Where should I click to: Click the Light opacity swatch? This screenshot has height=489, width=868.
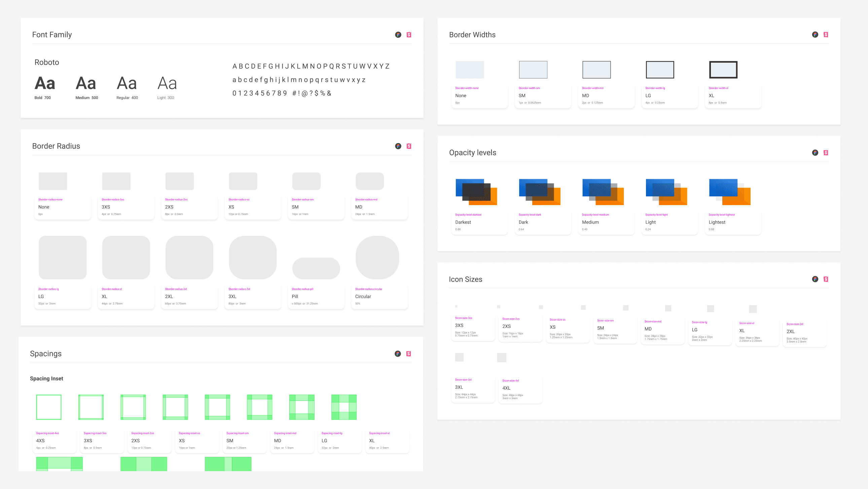pos(666,192)
